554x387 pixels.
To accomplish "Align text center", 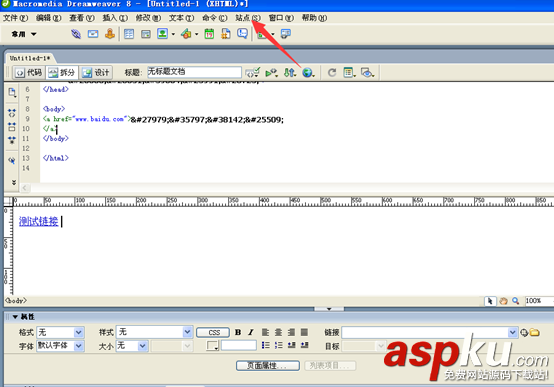I will 278,332.
